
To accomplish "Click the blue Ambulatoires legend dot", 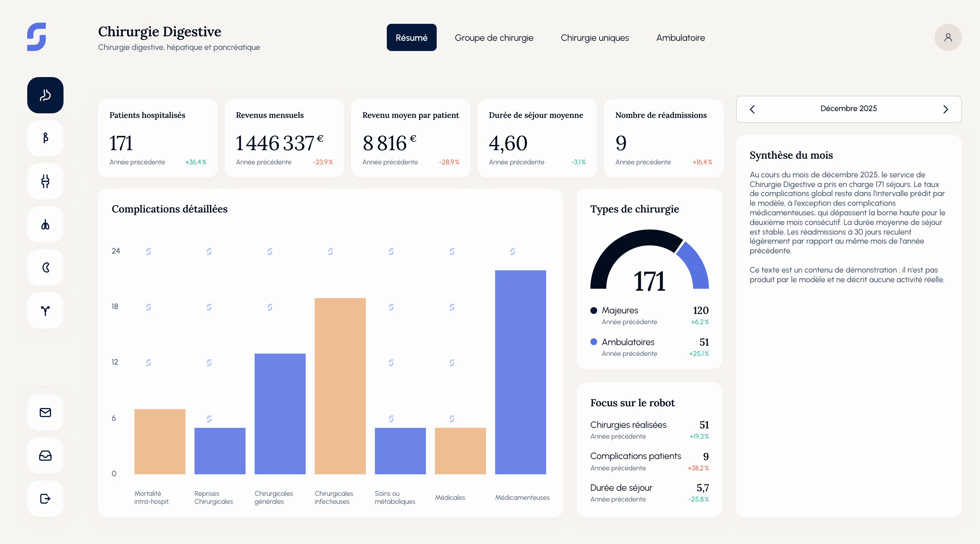I will pyautogui.click(x=594, y=342).
